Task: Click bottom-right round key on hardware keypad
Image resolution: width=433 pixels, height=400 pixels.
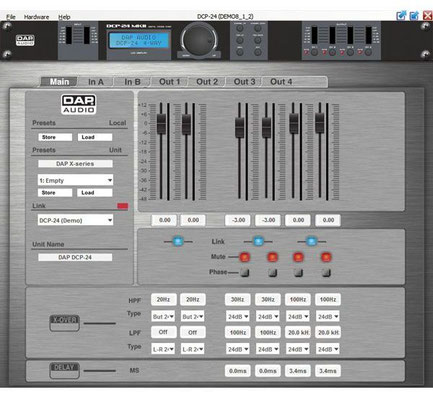Action: point(258,52)
